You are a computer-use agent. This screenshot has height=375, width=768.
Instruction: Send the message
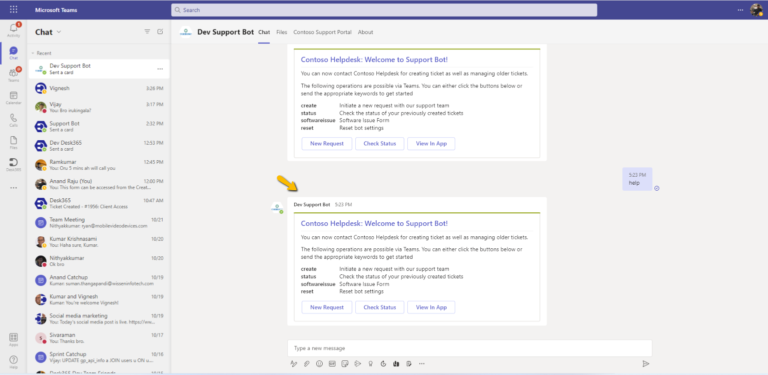[646, 363]
